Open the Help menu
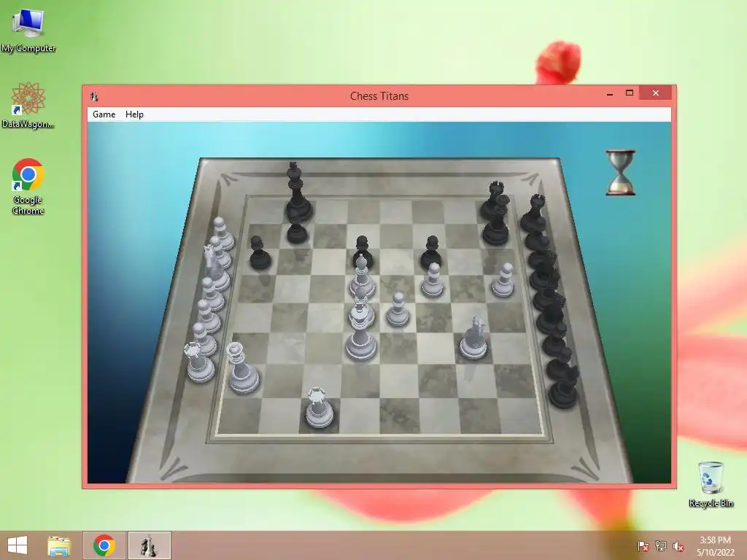 [x=134, y=114]
